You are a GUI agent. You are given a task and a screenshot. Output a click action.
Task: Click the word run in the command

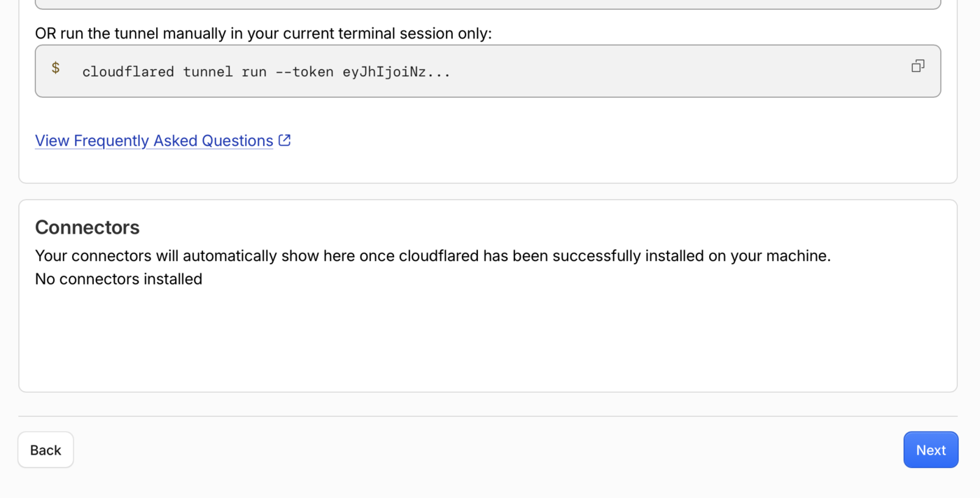pos(254,71)
